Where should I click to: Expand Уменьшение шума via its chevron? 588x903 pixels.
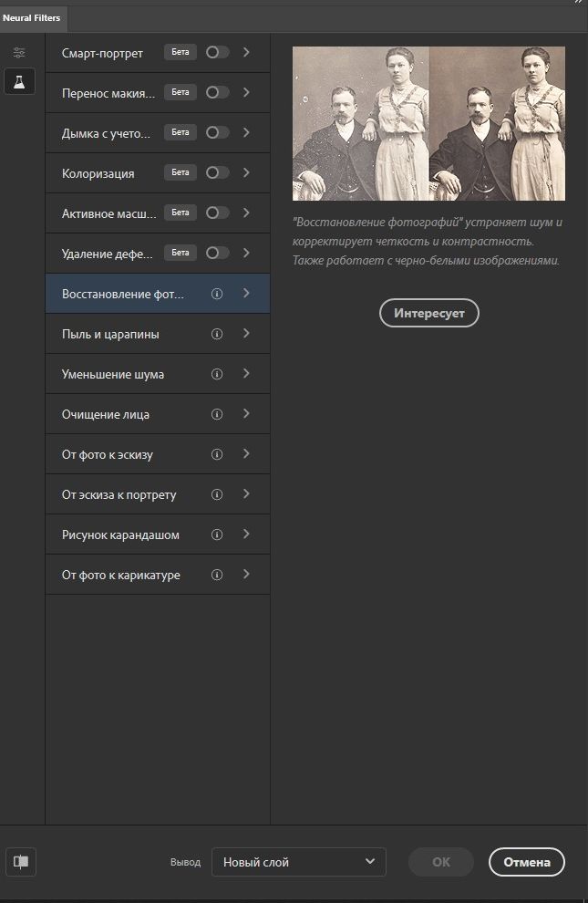click(246, 374)
